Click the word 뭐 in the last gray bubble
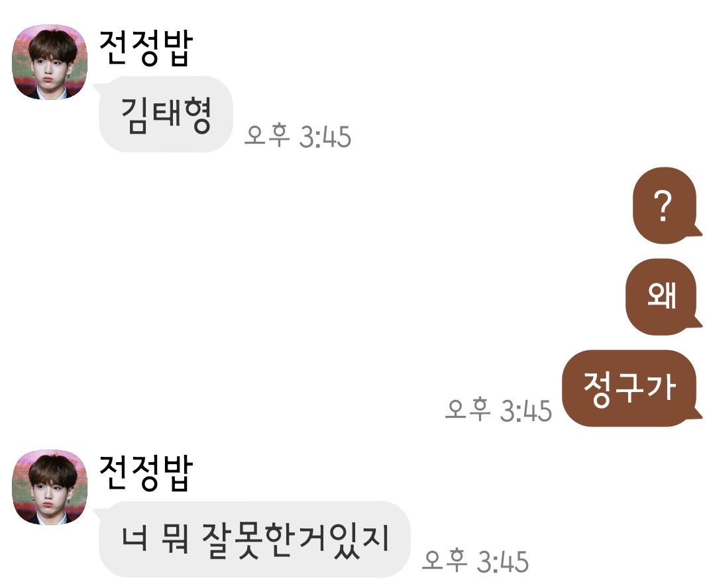The width and height of the screenshot is (707, 588). pyautogui.click(x=174, y=538)
